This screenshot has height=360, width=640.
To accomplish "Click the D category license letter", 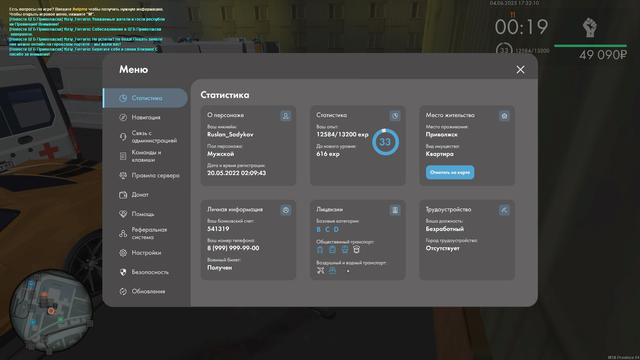I will coord(336,229).
